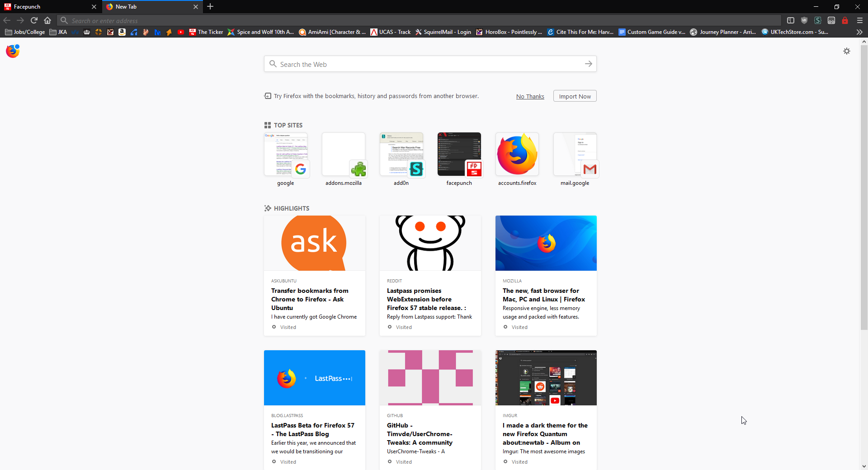This screenshot has height=470, width=868.
Task: Open the LastPass Beta for Firefox 57 highlight
Action: 315,410
